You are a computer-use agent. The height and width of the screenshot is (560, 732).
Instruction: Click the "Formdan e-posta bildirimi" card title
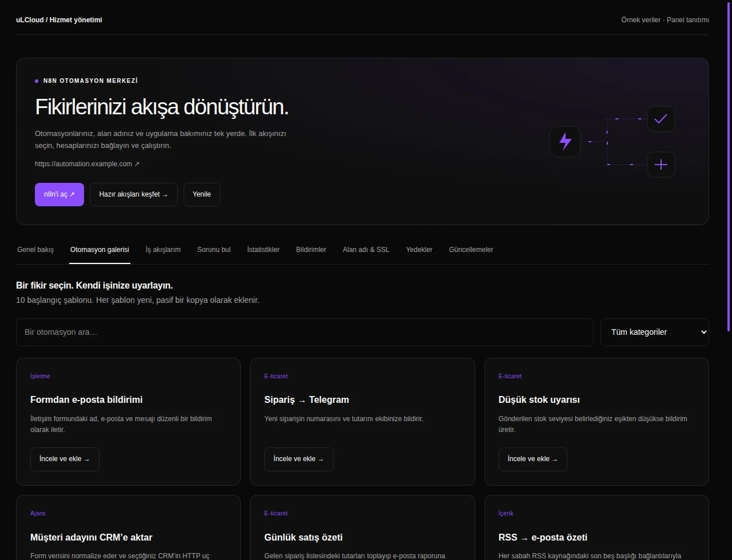click(86, 400)
